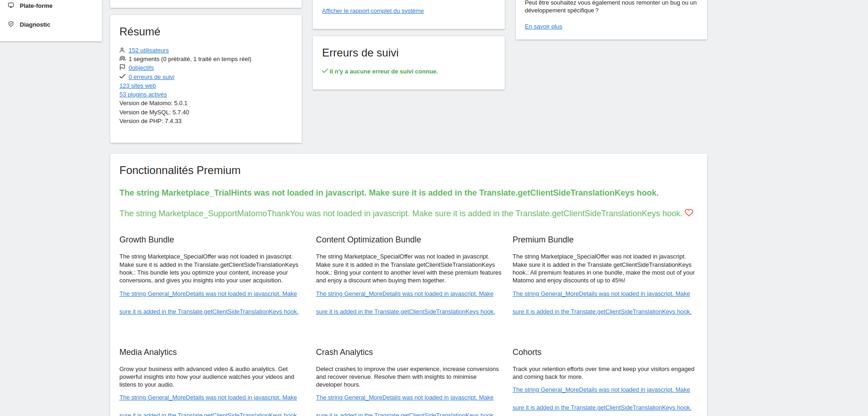Follow the 0 erreurs de suivi link
The image size is (868, 416).
click(152, 77)
